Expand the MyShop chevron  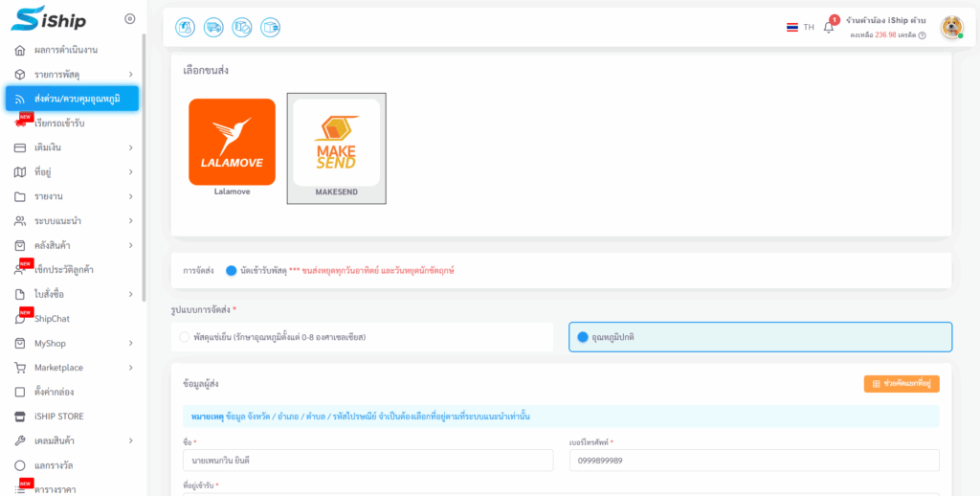(x=130, y=343)
